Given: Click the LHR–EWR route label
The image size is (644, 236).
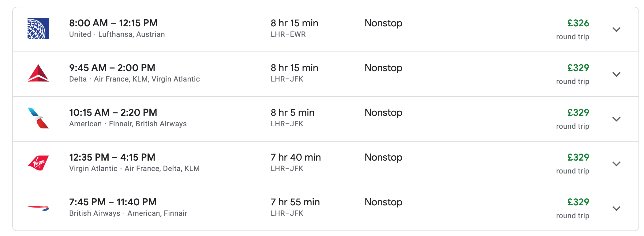Looking at the screenshot, I should tap(288, 34).
